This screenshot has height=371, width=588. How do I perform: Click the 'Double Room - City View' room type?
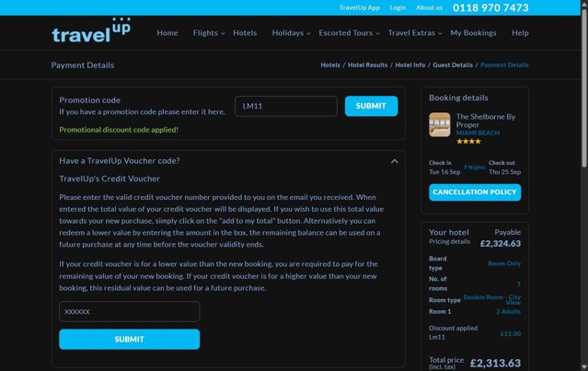492,300
